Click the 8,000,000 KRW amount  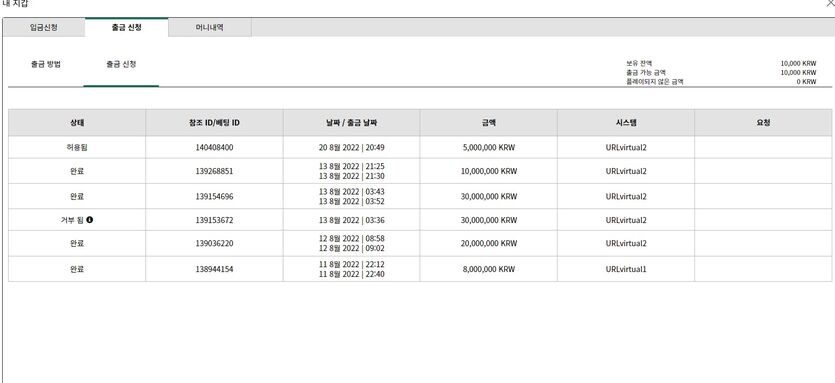click(489, 269)
